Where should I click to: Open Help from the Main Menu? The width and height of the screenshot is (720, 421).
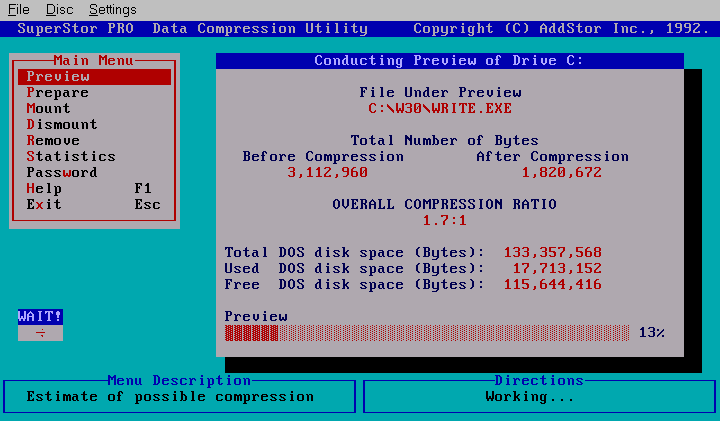[44, 189]
